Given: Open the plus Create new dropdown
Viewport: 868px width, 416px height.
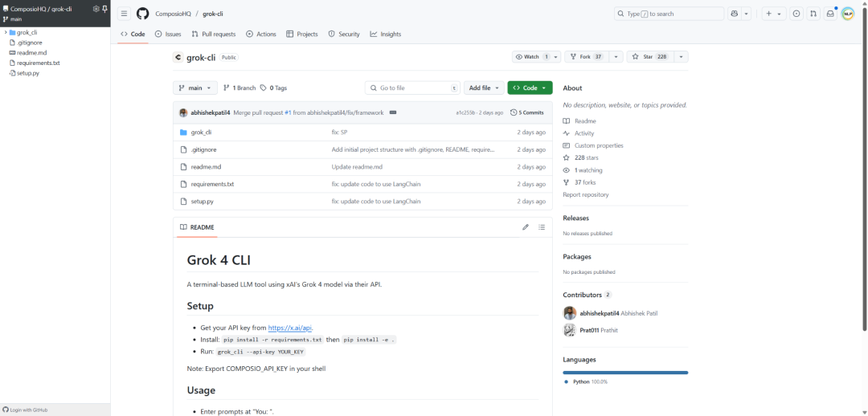Looking at the screenshot, I should (774, 14).
